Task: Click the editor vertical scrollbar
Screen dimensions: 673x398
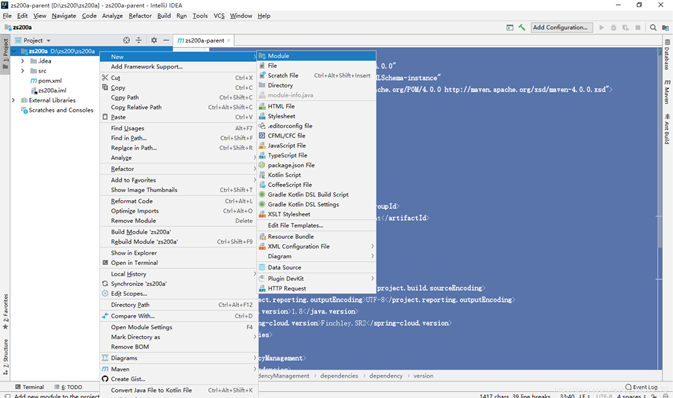Action: click(659, 207)
